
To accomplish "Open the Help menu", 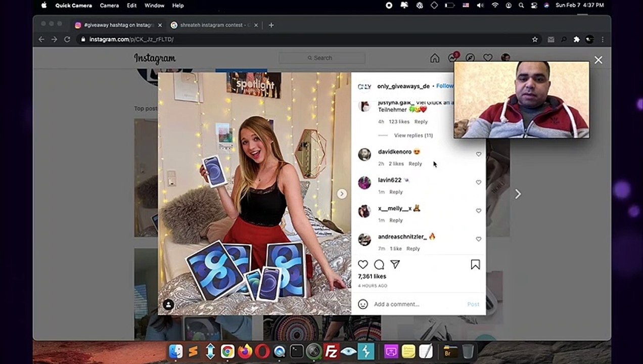I will point(178,6).
